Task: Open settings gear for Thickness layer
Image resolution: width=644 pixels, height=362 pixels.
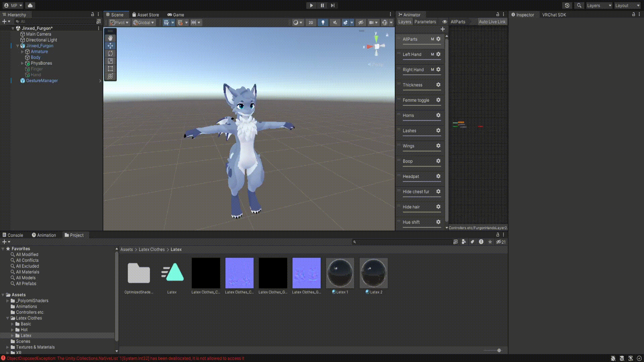Action: click(438, 85)
